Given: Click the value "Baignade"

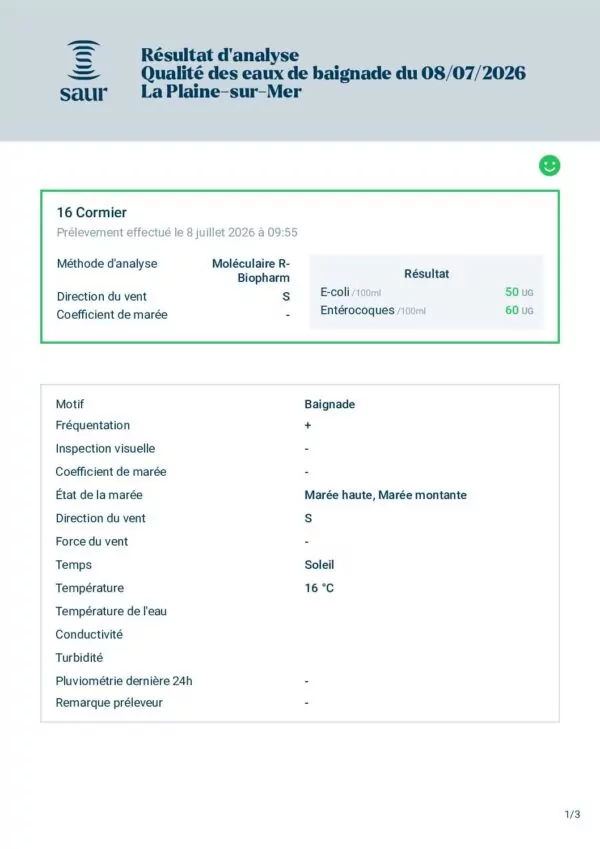Looking at the screenshot, I should (x=330, y=404).
